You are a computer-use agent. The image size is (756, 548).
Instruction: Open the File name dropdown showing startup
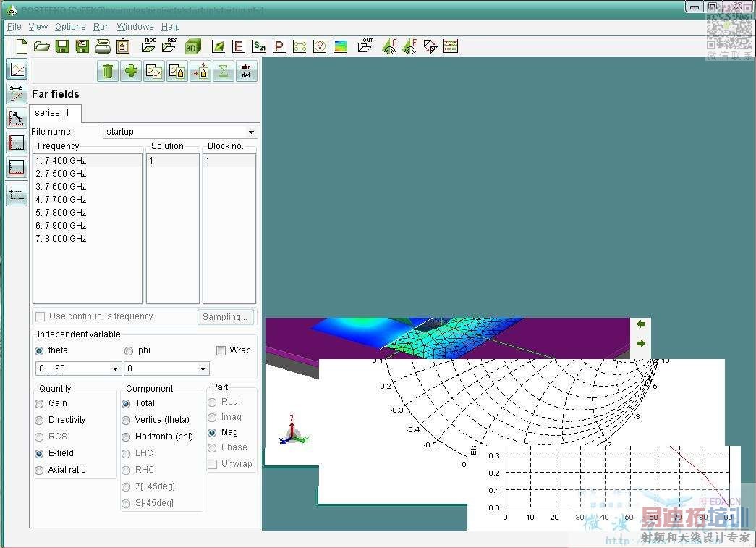coord(180,132)
